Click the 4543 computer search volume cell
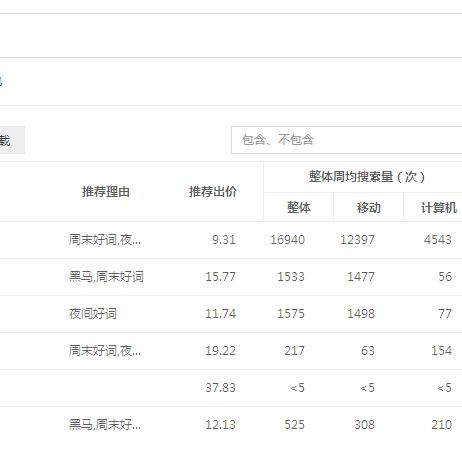Screen dimensions: 462x462 [438, 240]
